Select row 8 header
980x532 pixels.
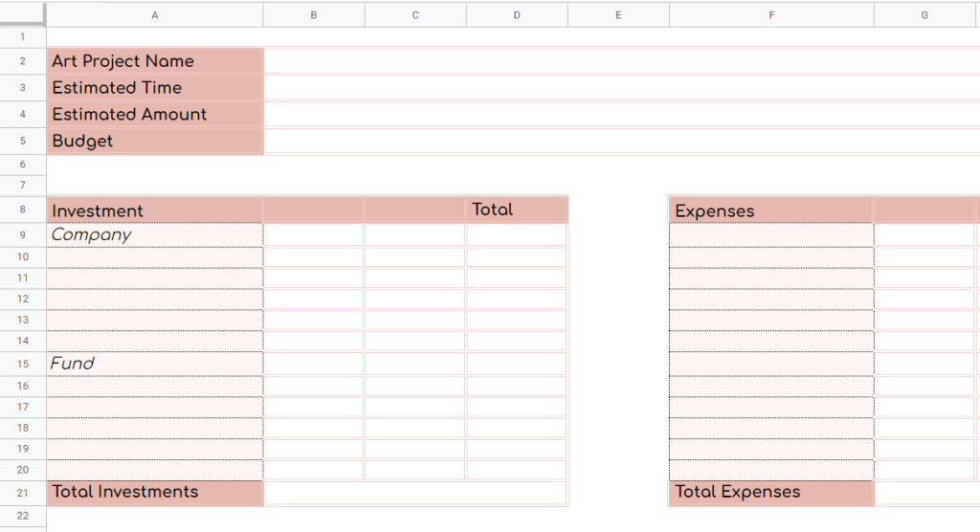click(x=22, y=211)
